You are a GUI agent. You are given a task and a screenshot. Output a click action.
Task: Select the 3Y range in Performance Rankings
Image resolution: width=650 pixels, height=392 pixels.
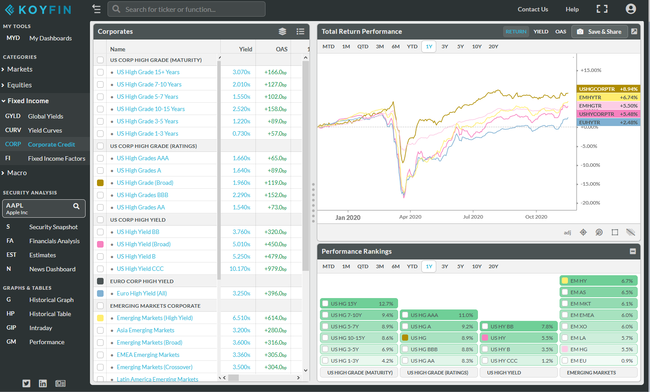click(x=445, y=266)
